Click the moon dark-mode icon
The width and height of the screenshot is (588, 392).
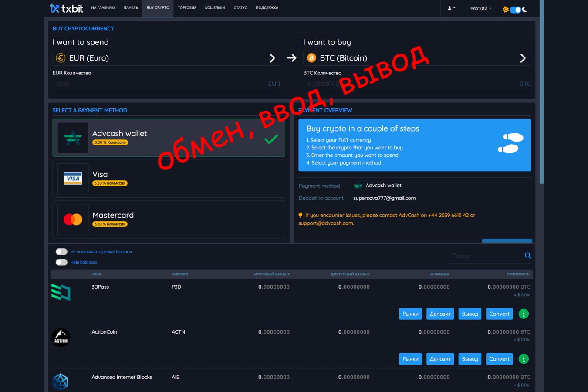point(525,9)
